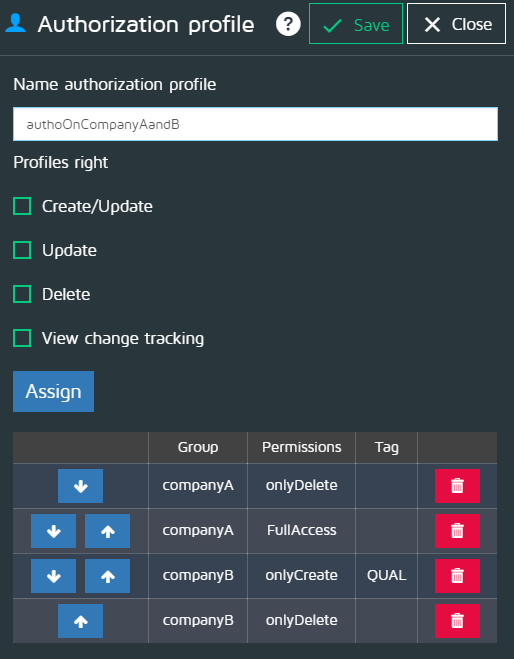Move companyB onlyDelete row up

[x=80, y=621]
